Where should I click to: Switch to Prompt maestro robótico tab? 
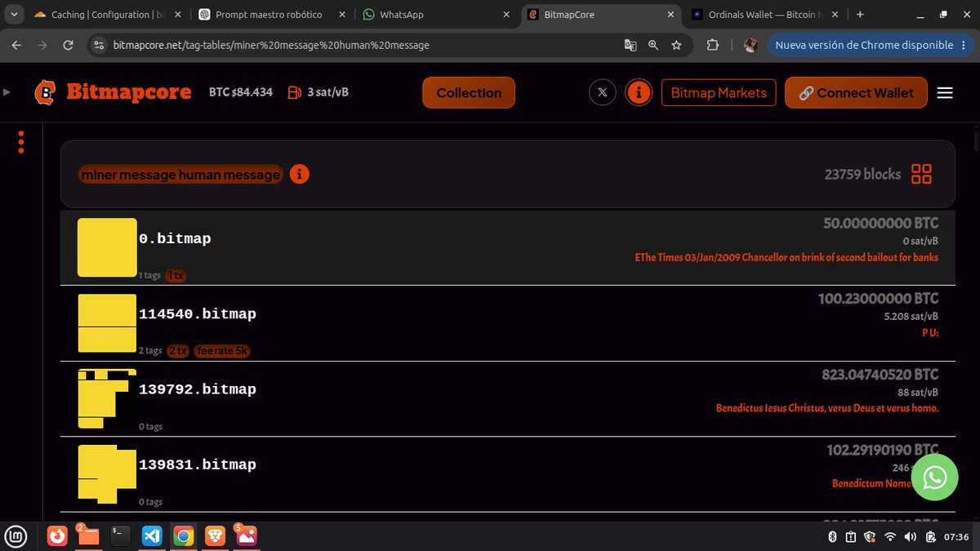point(272,15)
